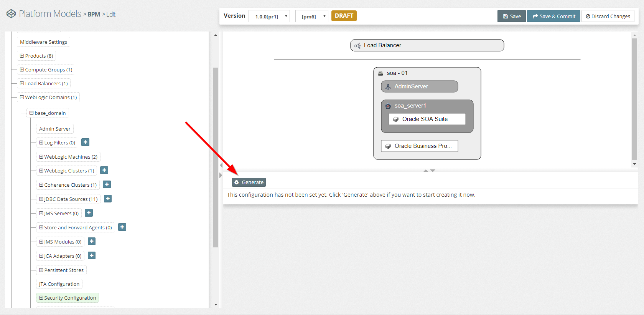Open the version 1.0.0[pr1] dropdown
This screenshot has width=644, height=315.
269,17
